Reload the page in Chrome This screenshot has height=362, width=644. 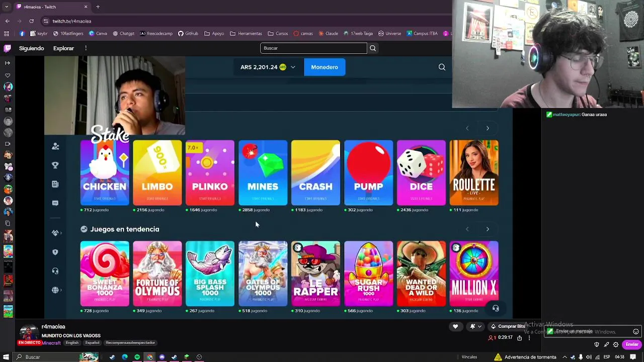coord(31,21)
